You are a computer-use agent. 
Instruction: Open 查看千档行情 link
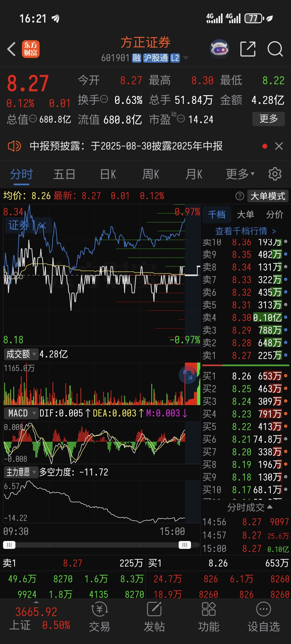(x=246, y=231)
